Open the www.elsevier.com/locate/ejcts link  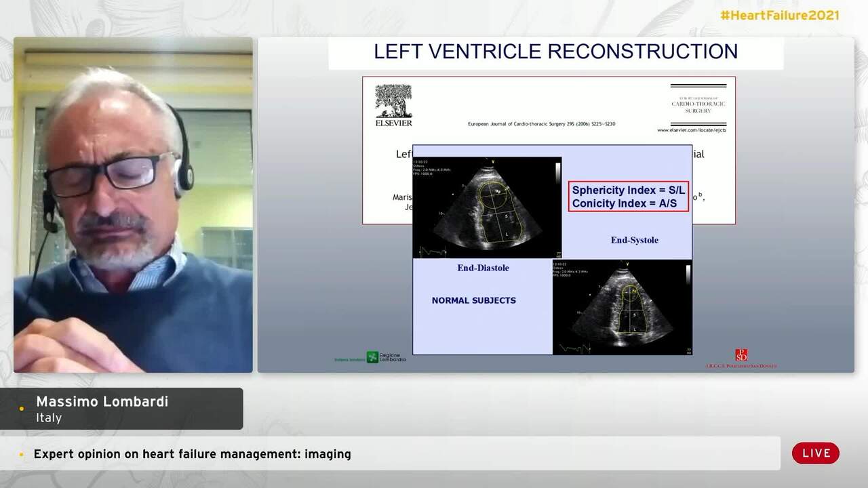tap(693, 129)
